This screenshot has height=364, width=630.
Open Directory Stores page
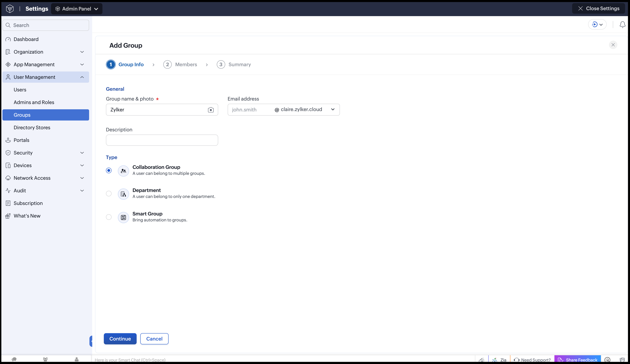point(46,128)
